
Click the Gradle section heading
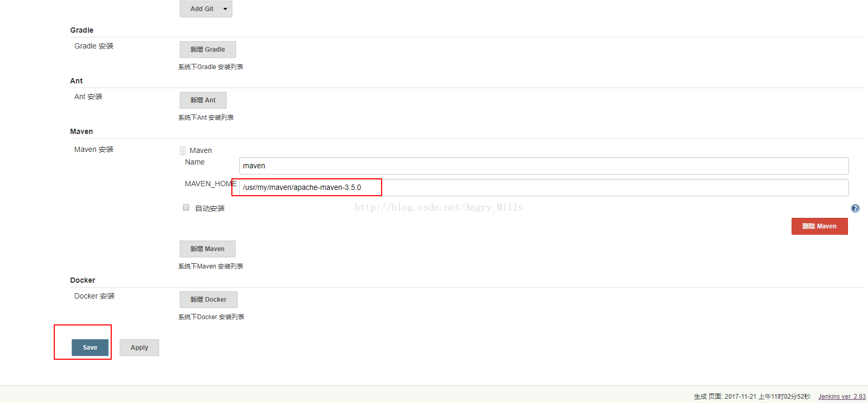tap(82, 30)
